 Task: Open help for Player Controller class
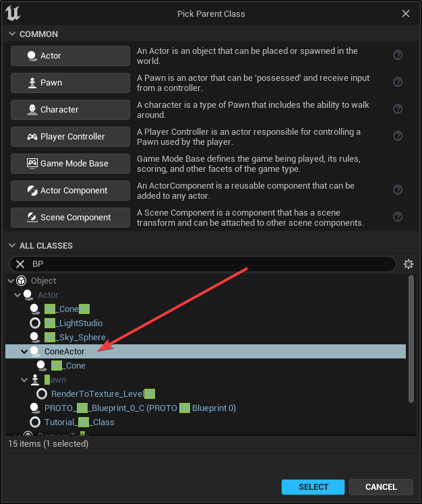tap(398, 136)
